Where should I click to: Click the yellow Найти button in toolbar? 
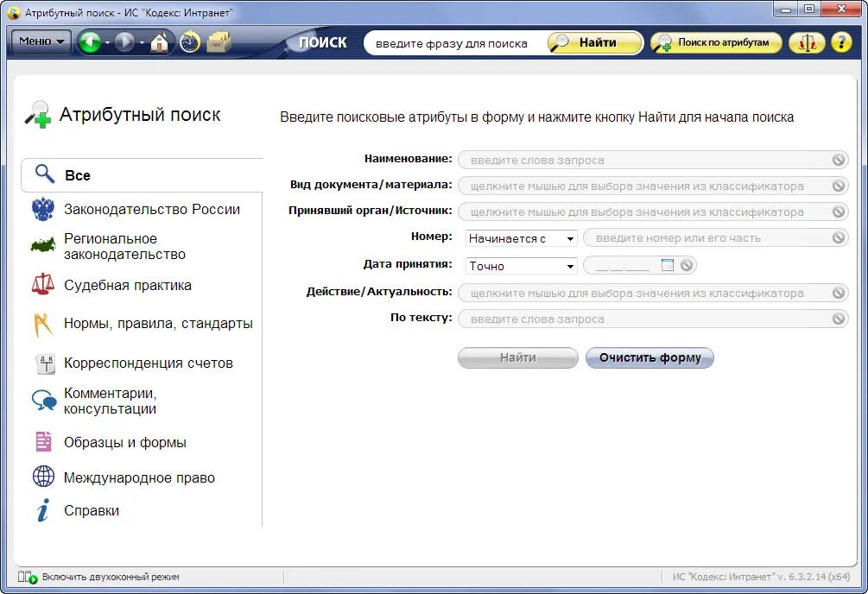point(595,42)
